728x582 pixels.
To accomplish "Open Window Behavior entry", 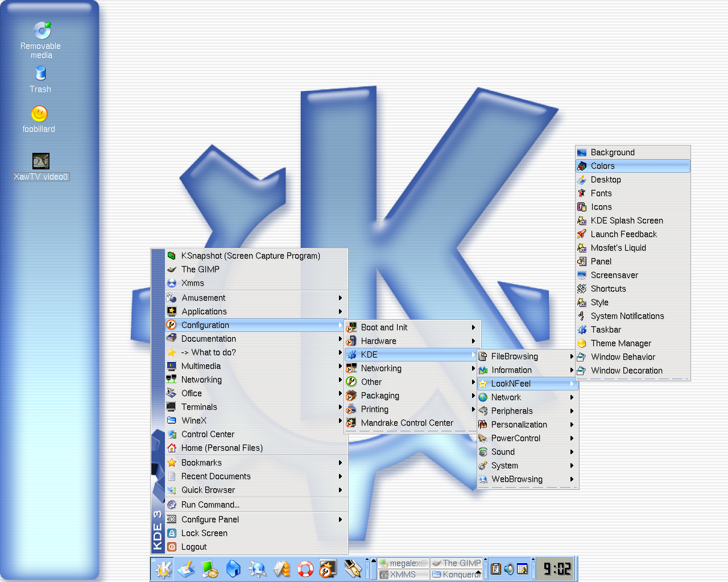I will pyautogui.click(x=633, y=357).
